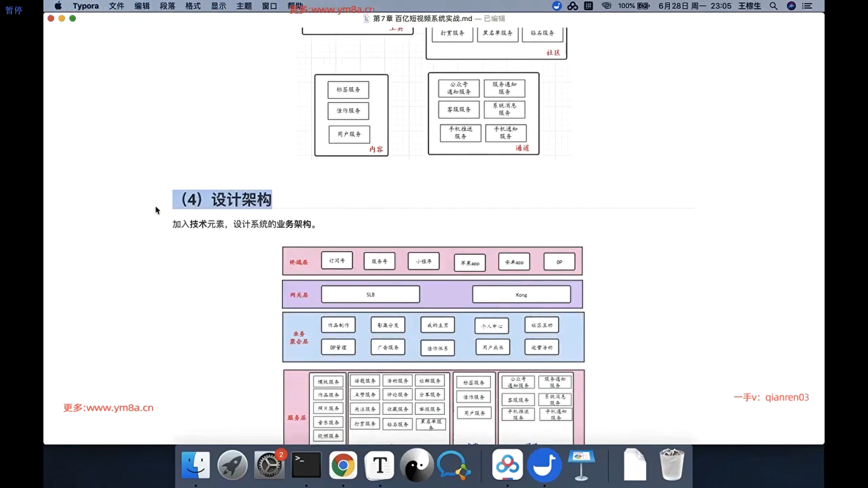
Task: Open Google Chrome in dock
Action: tap(343, 465)
